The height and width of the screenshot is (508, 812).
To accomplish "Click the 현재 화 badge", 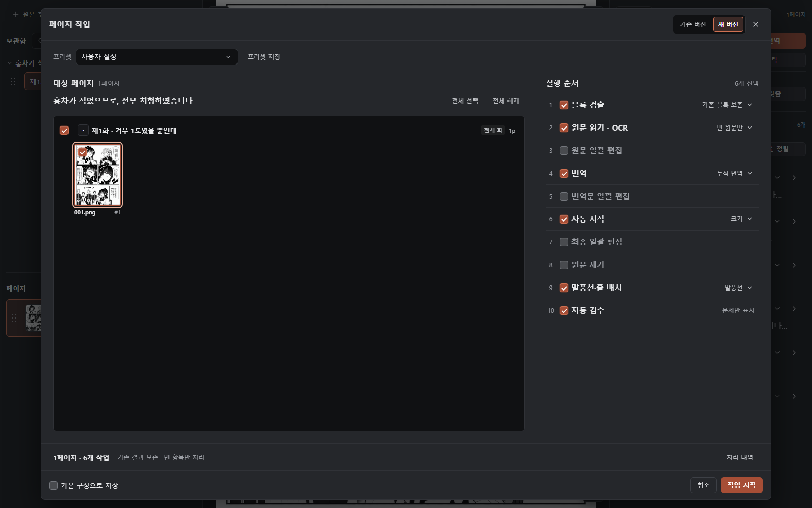I will pyautogui.click(x=493, y=131).
